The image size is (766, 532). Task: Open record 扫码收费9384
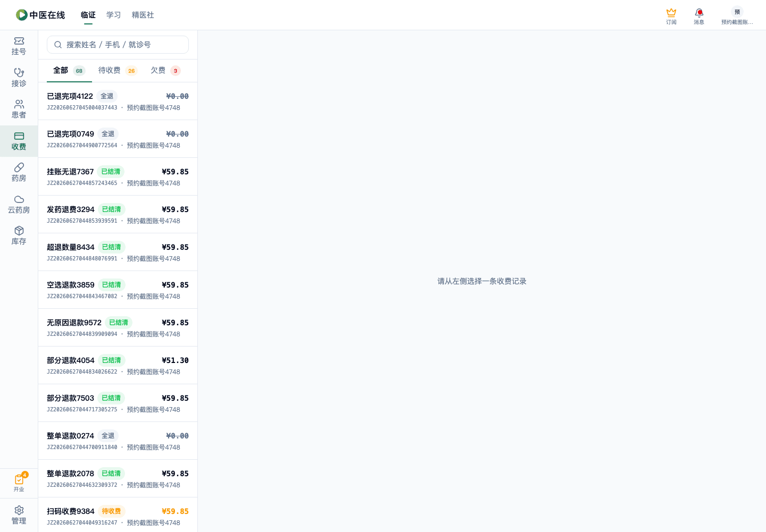[x=118, y=514]
